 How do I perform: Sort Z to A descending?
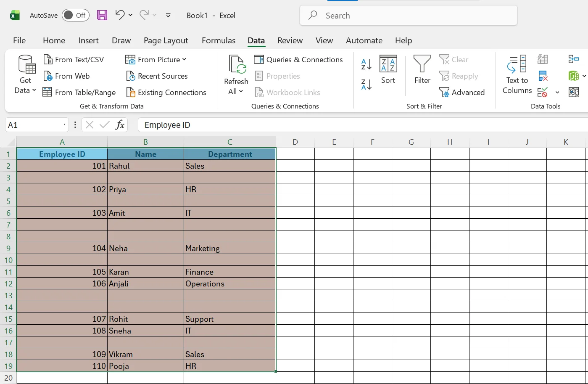point(367,84)
